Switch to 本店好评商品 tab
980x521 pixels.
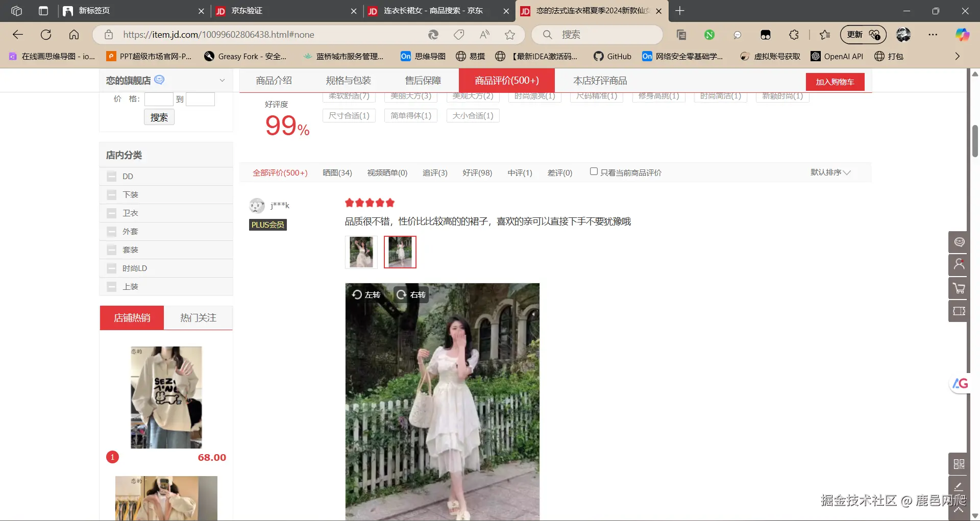pos(600,81)
